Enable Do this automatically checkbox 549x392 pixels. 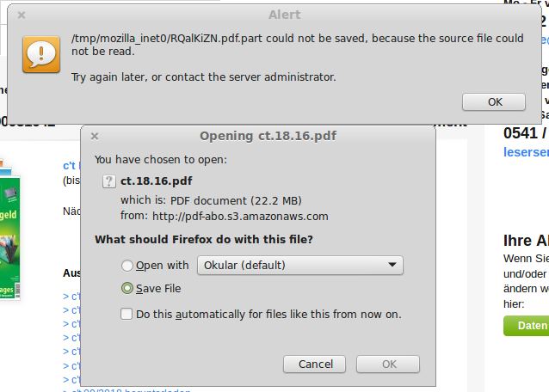tap(126, 314)
